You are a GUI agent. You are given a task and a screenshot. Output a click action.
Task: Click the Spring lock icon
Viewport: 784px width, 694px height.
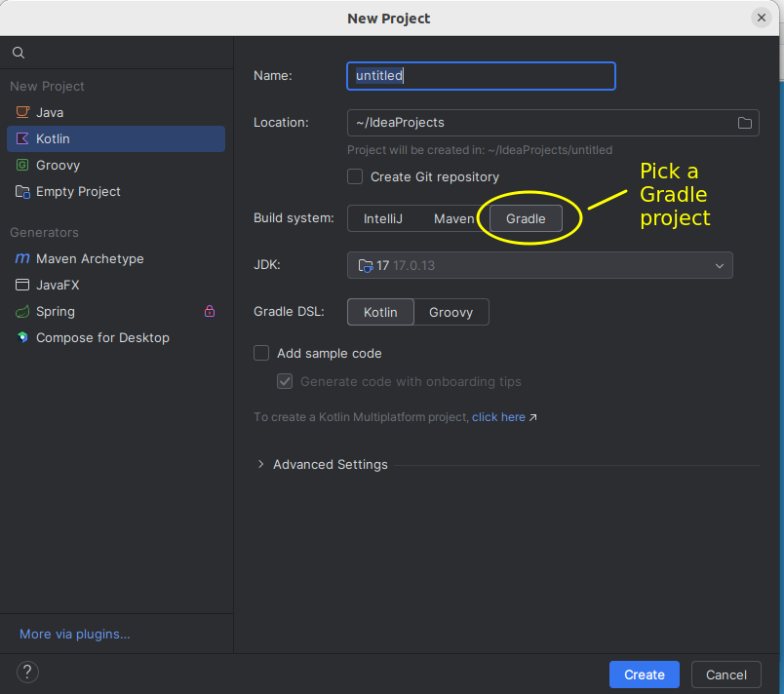coord(210,311)
